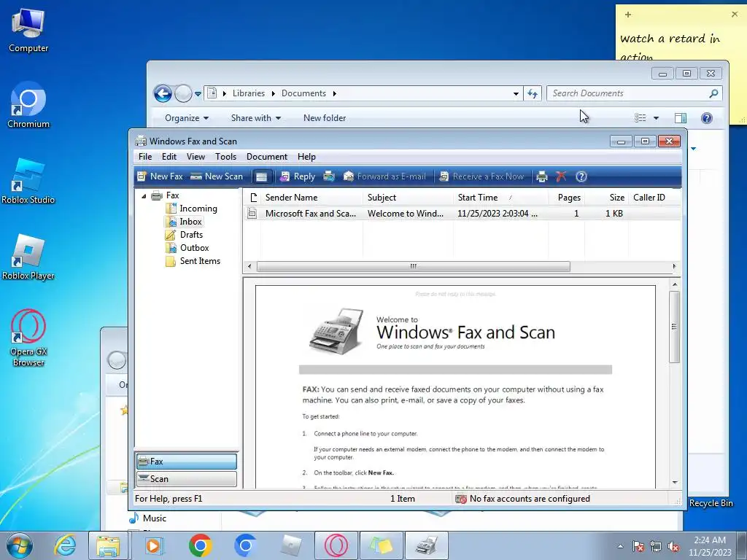Select the Microsoft Fax and Scan message row

click(462, 214)
